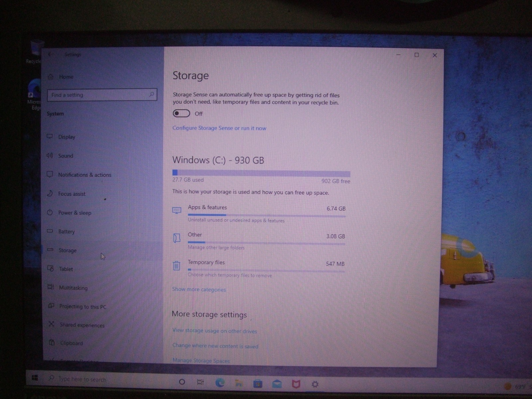The height and width of the screenshot is (399, 532).
Task: Click the Windows C: drive usage bar
Action: 261,173
